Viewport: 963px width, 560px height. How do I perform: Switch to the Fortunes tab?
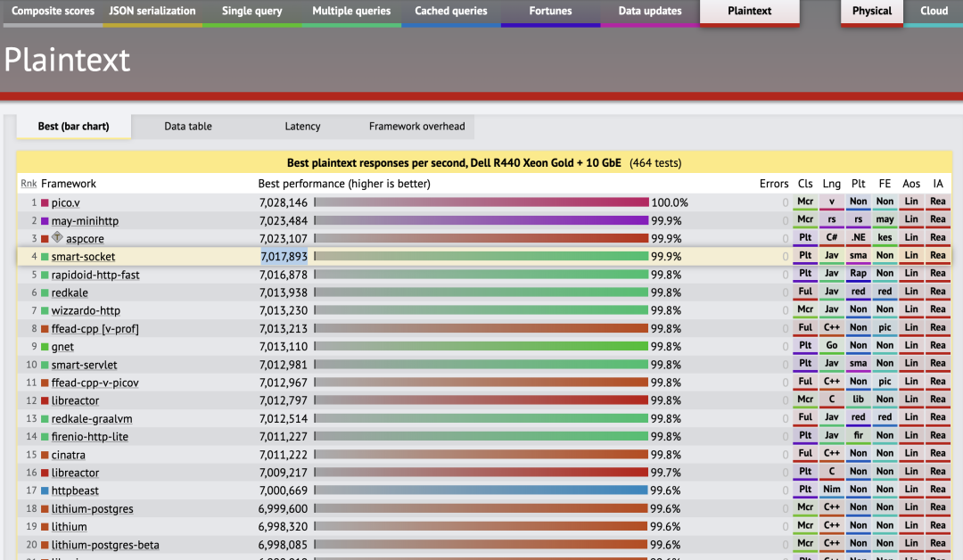coord(550,11)
